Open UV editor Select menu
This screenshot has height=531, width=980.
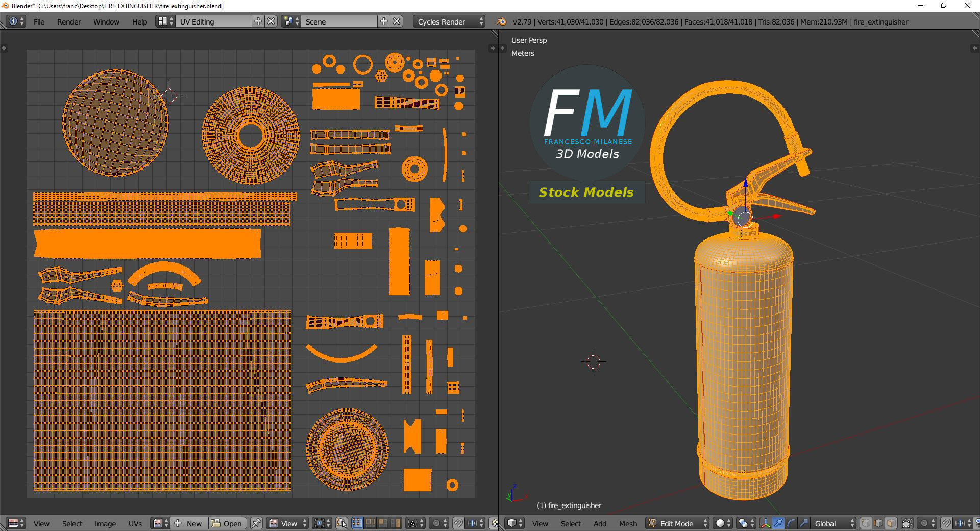72,523
